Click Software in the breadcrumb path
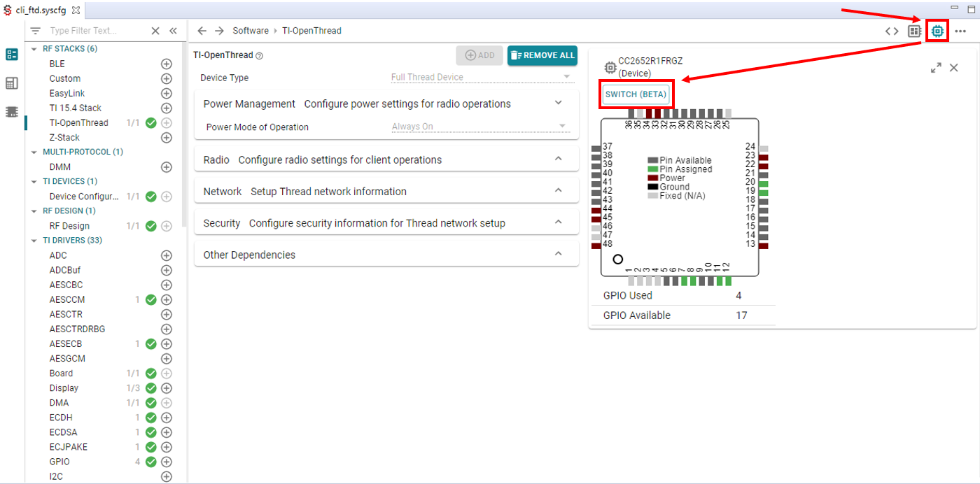980x484 pixels. [251, 31]
